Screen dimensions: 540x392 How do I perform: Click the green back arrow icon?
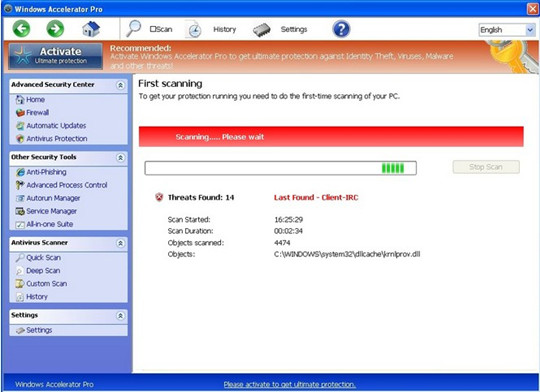[21, 29]
